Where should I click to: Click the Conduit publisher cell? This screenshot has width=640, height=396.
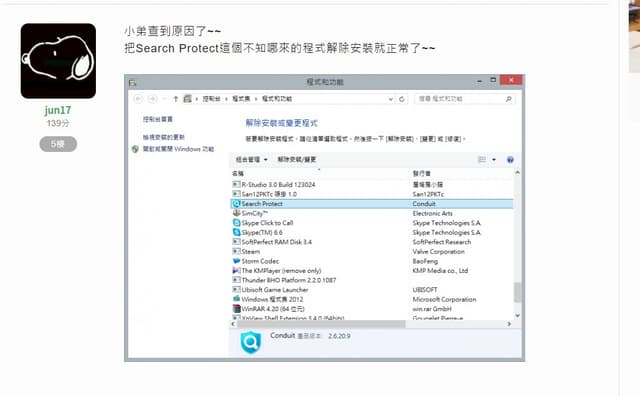(424, 204)
